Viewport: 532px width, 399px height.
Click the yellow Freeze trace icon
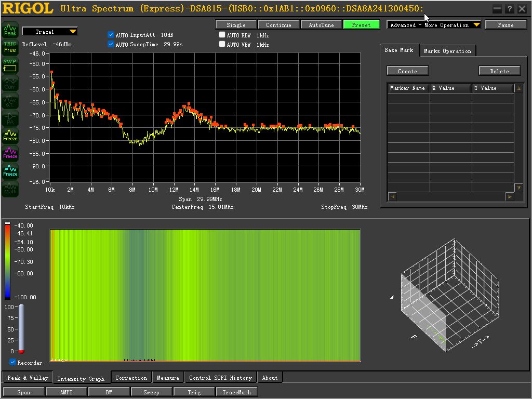click(10, 136)
